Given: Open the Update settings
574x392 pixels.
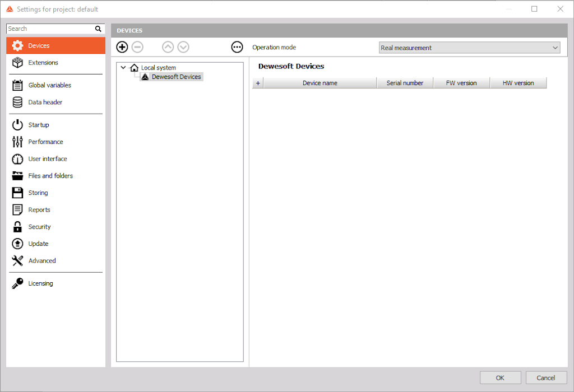Looking at the screenshot, I should [x=55, y=244].
